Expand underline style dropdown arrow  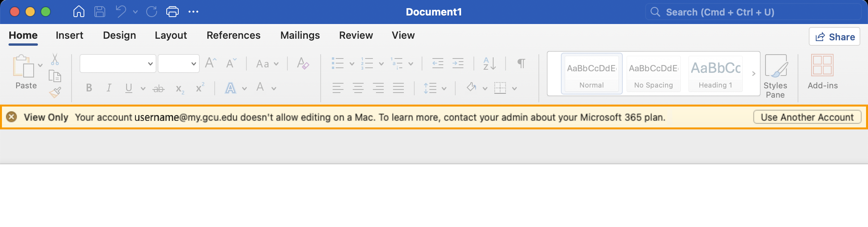[x=143, y=89]
